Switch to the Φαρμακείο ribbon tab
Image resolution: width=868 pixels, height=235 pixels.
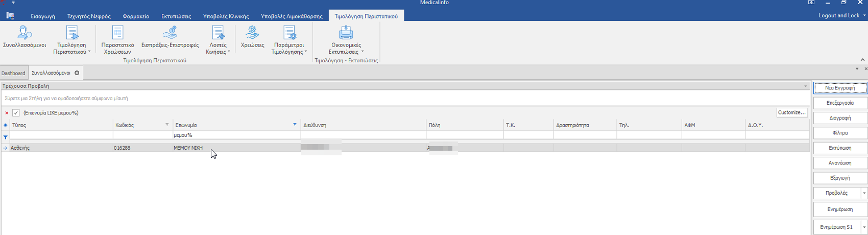pyautogui.click(x=136, y=16)
